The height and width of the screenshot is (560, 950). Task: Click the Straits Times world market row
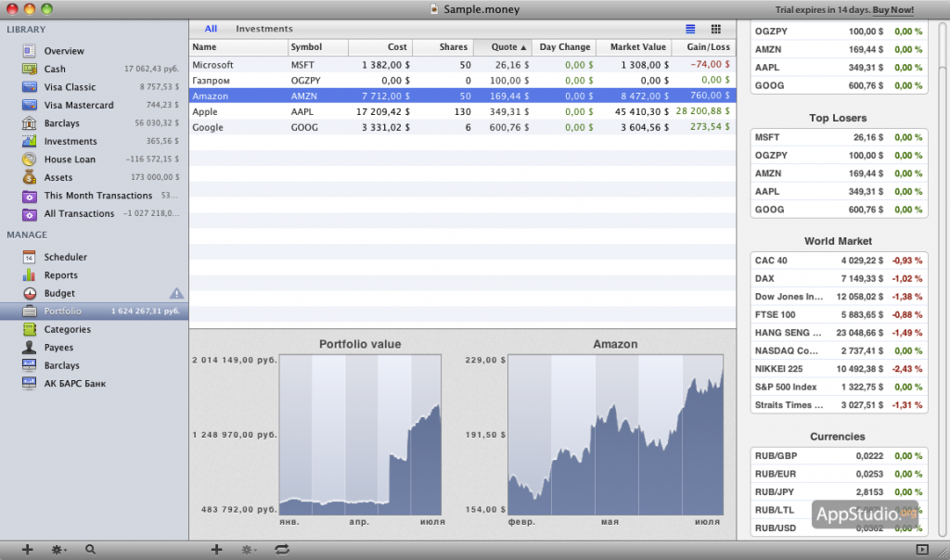click(x=839, y=405)
